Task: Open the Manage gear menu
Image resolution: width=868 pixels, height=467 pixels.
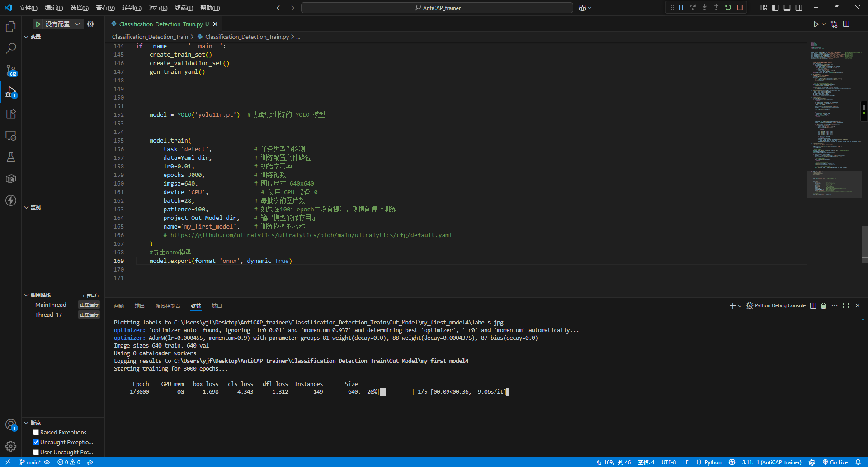Action: tap(11, 446)
